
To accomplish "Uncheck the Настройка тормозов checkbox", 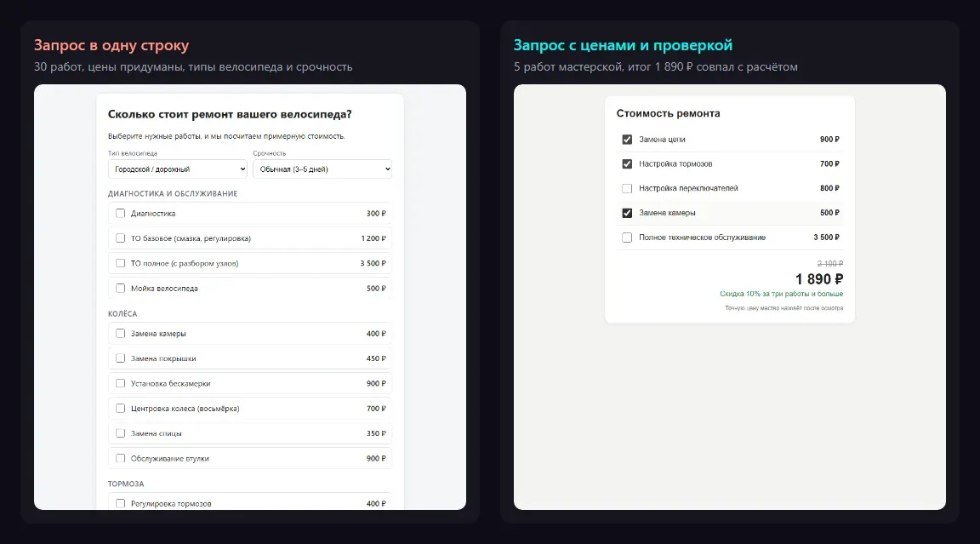I will click(627, 163).
